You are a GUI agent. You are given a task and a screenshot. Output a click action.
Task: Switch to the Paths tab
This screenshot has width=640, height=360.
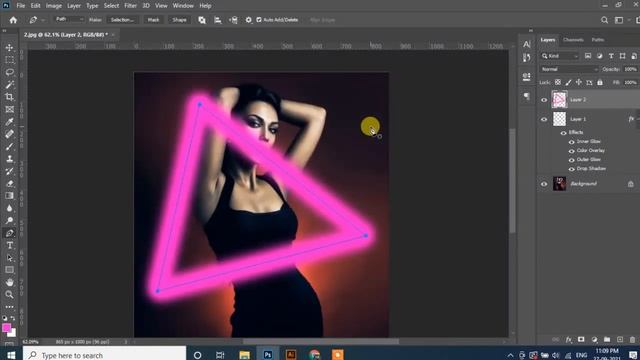(x=598, y=40)
